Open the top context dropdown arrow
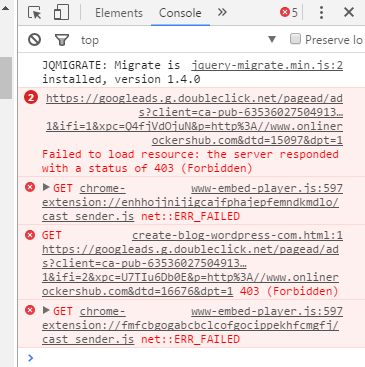Viewport: 365px width, 367px height. point(272,39)
